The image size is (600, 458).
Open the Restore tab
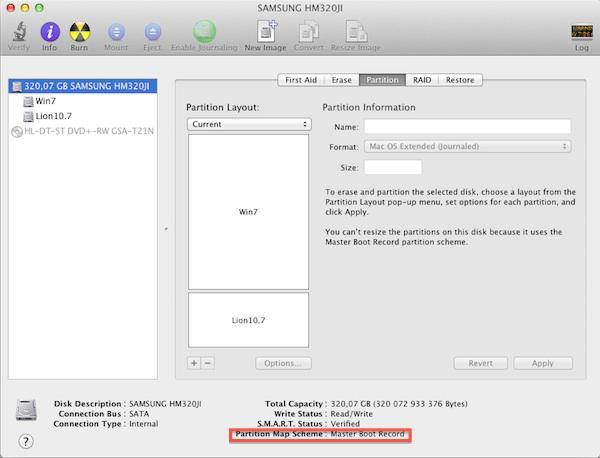[x=460, y=79]
